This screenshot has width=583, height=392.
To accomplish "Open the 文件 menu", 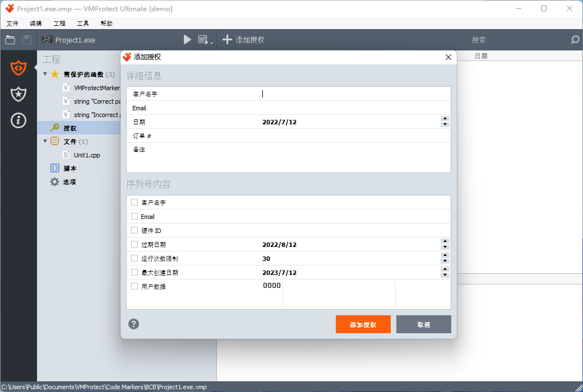I will tap(12, 24).
